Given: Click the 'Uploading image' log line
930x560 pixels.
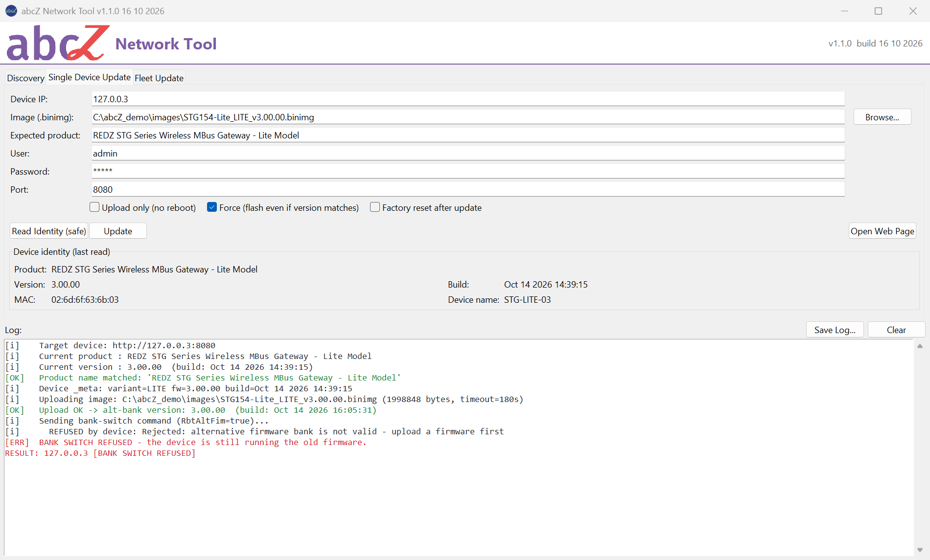Looking at the screenshot, I should [x=264, y=399].
